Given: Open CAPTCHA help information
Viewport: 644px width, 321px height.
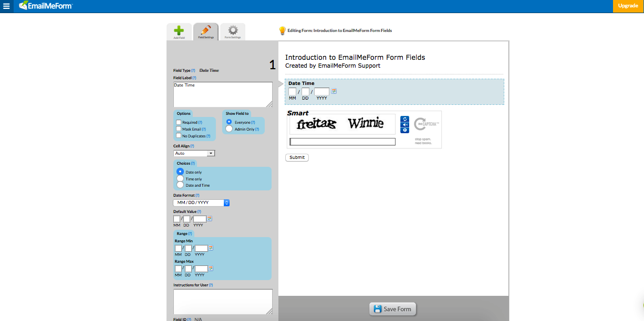Looking at the screenshot, I should (404, 130).
